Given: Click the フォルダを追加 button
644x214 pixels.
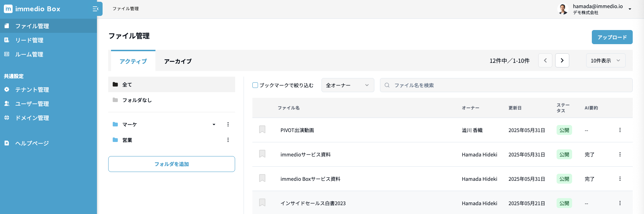Looking at the screenshot, I should pos(172,164).
